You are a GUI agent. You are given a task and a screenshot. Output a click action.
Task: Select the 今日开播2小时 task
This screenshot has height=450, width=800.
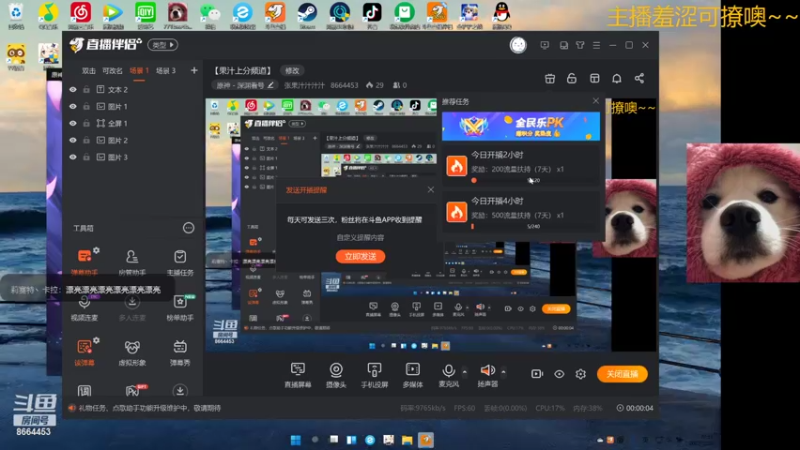(x=520, y=166)
